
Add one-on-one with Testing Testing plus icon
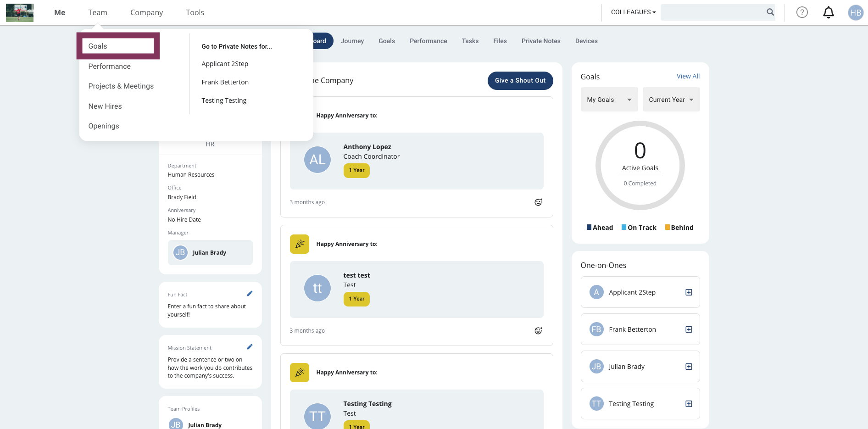689,404
